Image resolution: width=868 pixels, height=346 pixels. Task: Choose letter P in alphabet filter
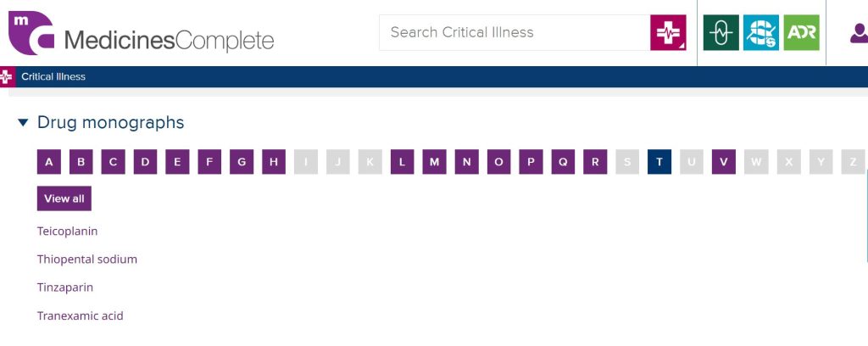coord(531,162)
